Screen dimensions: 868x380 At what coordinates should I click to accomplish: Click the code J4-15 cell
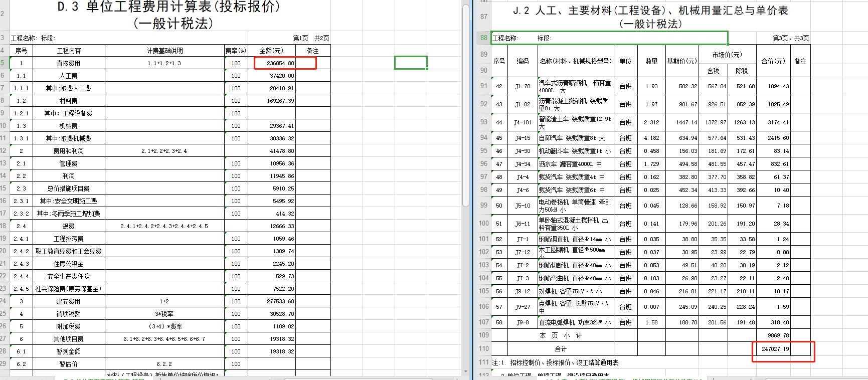click(x=523, y=138)
